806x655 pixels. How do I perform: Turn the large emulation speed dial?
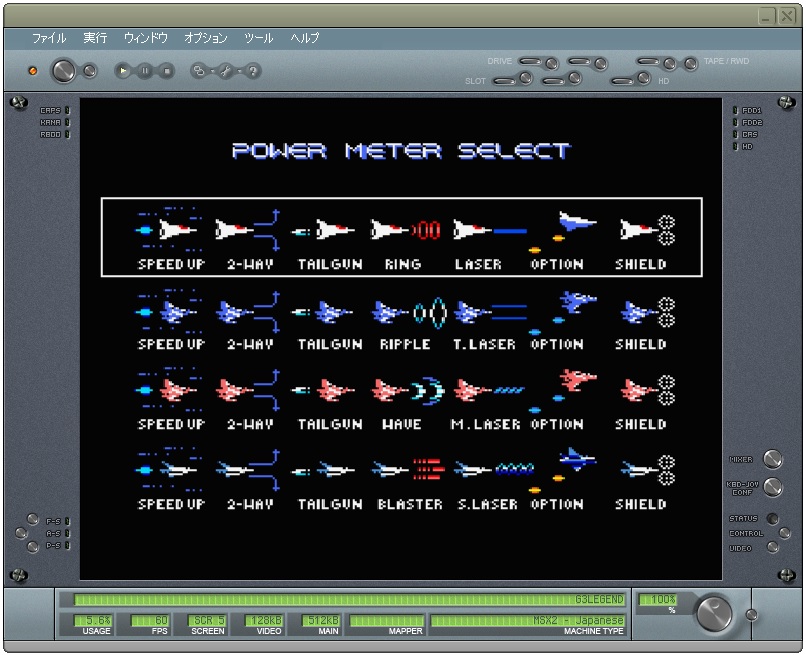pos(715,613)
